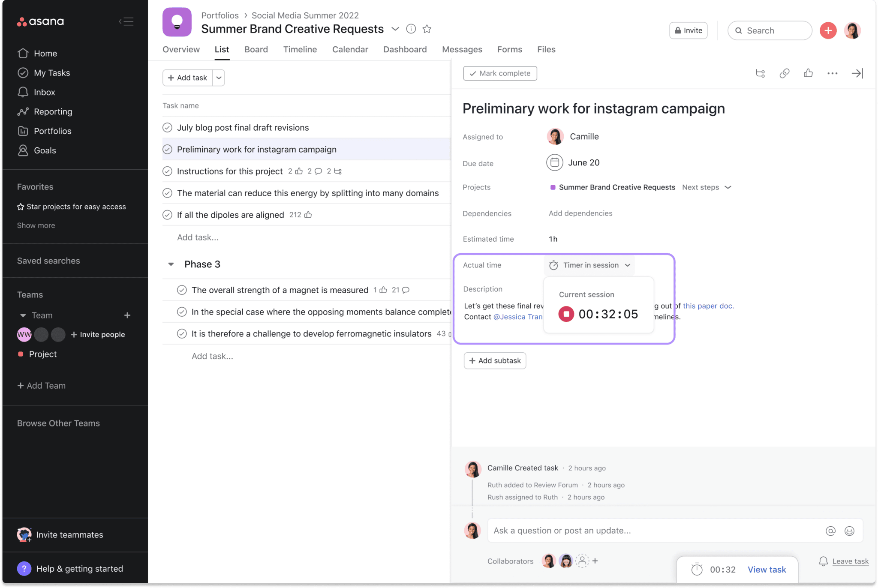Close task details pane with arrow icon
This screenshot has height=588, width=878.
tap(857, 73)
